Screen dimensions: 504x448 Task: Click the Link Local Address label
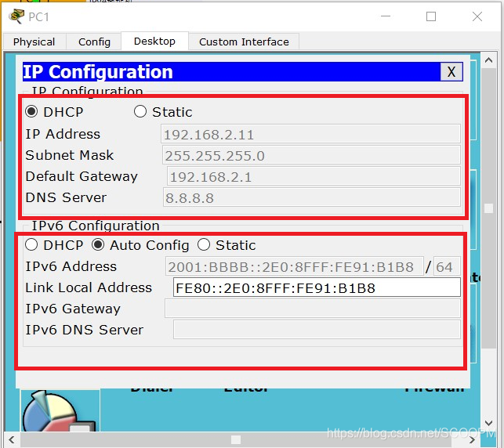point(89,287)
